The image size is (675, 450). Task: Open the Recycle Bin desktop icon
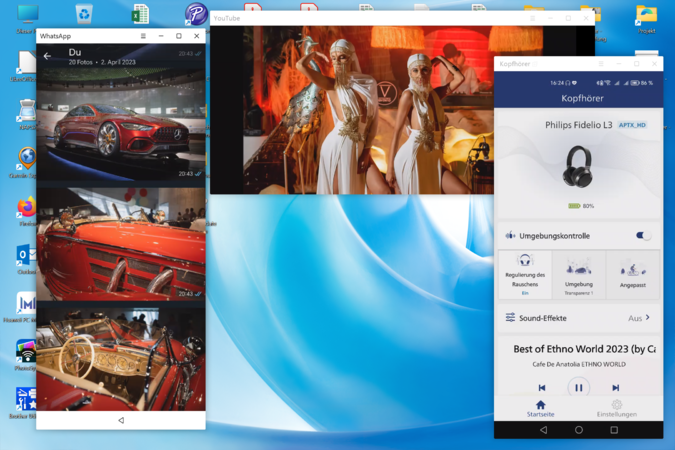(x=84, y=14)
